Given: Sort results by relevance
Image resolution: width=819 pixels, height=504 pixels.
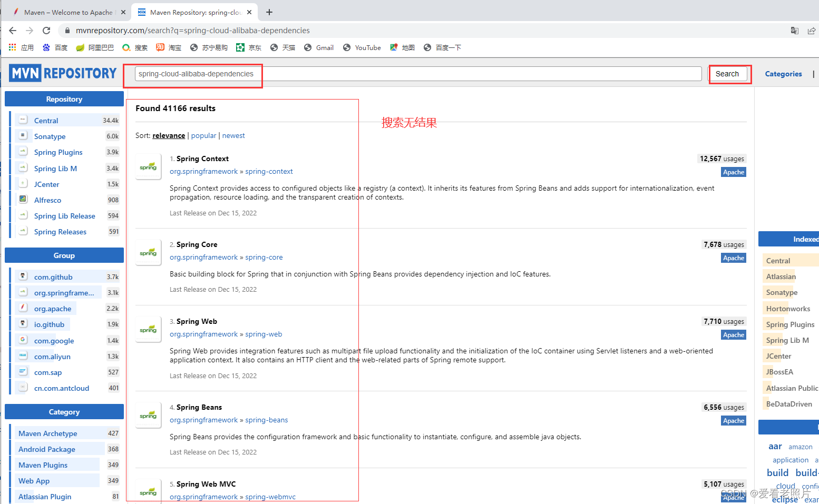Looking at the screenshot, I should click(169, 135).
